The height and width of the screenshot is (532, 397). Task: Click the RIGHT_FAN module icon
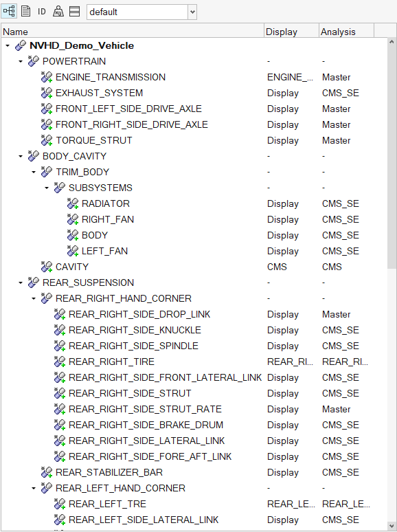click(x=73, y=219)
